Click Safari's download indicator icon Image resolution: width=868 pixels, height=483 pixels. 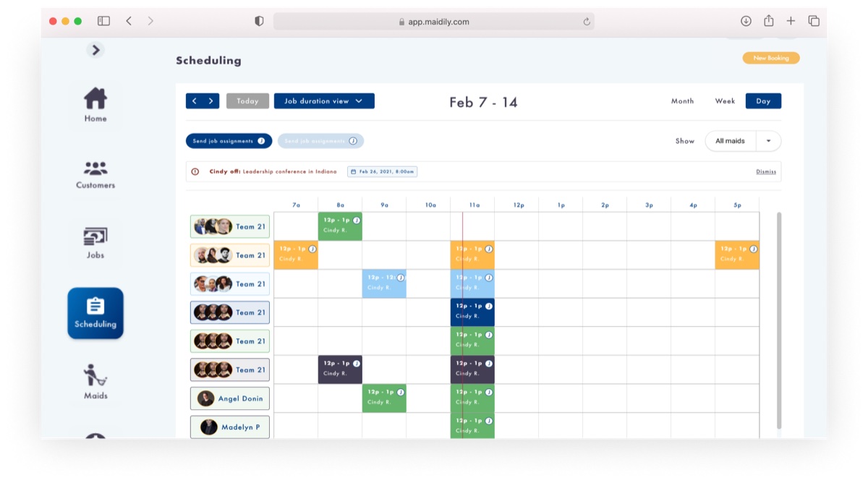pyautogui.click(x=746, y=21)
